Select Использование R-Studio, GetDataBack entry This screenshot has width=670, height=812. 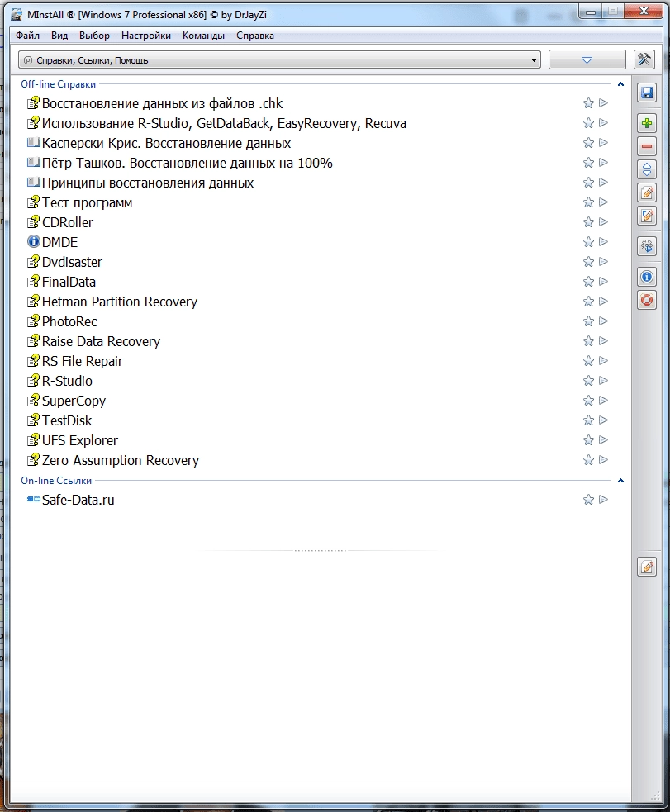click(x=224, y=123)
